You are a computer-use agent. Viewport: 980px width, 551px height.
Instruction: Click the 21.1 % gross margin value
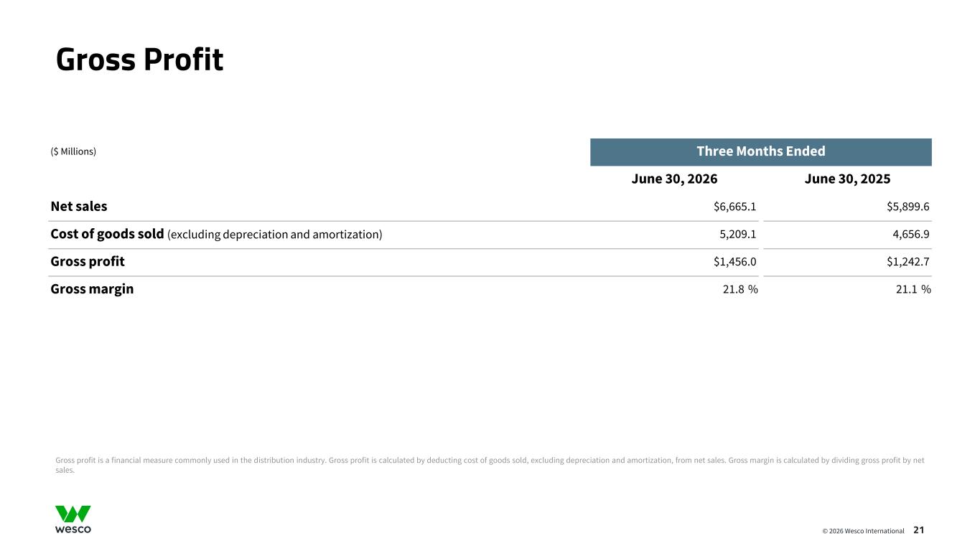tap(914, 290)
